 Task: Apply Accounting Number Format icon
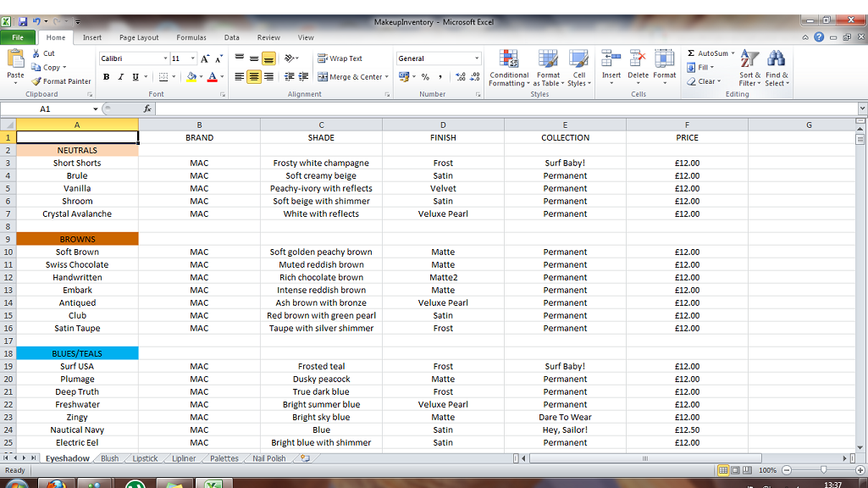(x=404, y=76)
